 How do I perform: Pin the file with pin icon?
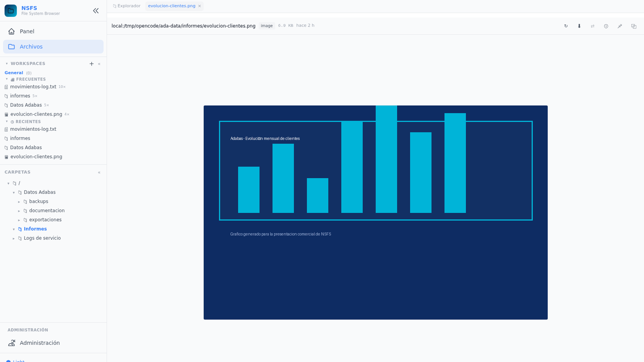[x=620, y=26]
